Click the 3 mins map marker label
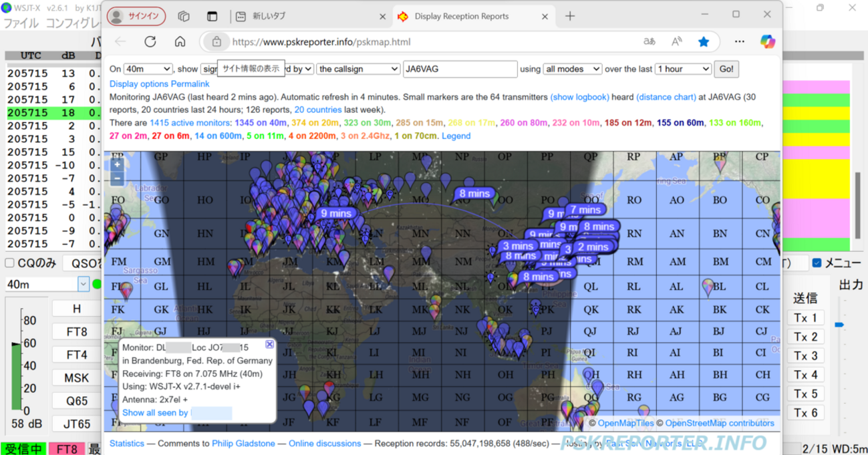The width and height of the screenshot is (868, 455). (519, 246)
